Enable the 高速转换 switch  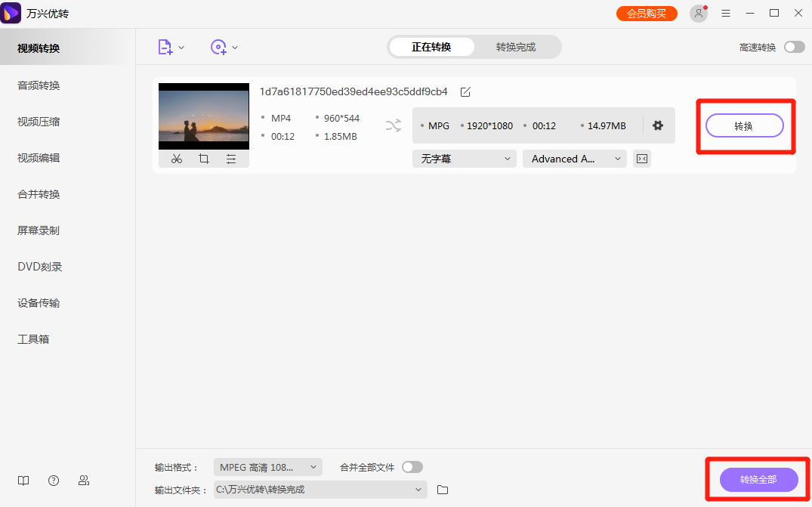793,46
